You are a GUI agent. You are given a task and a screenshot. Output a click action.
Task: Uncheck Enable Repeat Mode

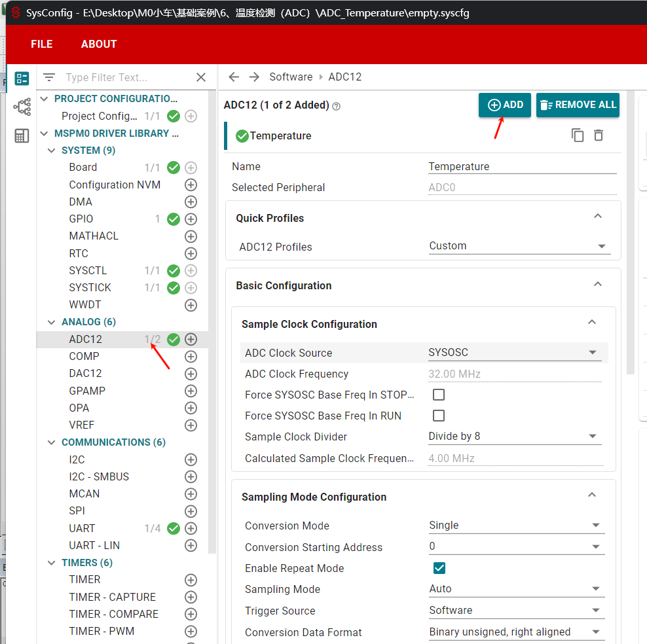439,568
